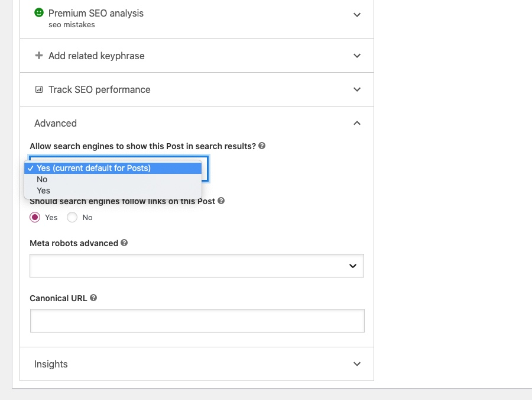The width and height of the screenshot is (532, 400).
Task: Select Yes radio for following links
Action: (x=35, y=217)
